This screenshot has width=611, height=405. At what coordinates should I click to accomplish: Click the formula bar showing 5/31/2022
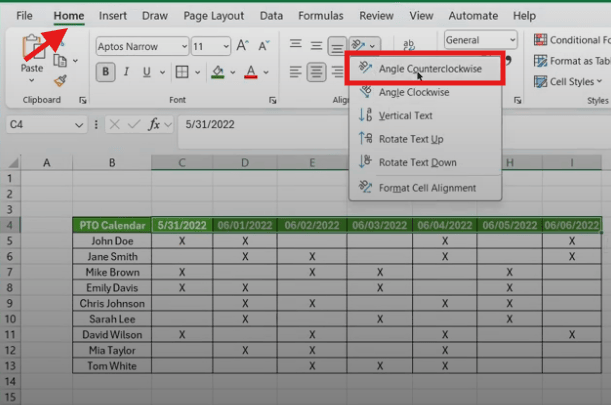[x=264, y=125]
